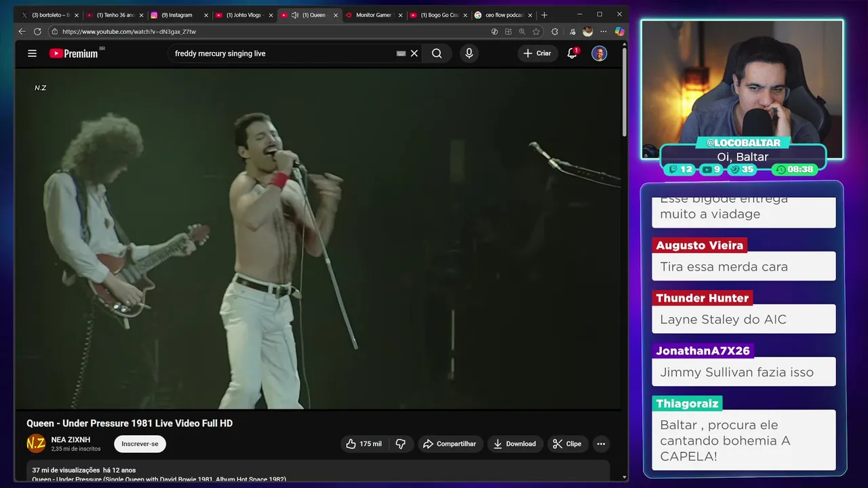
Task: Mute the Queen tab speaker icon
Action: pyautogui.click(x=294, y=15)
